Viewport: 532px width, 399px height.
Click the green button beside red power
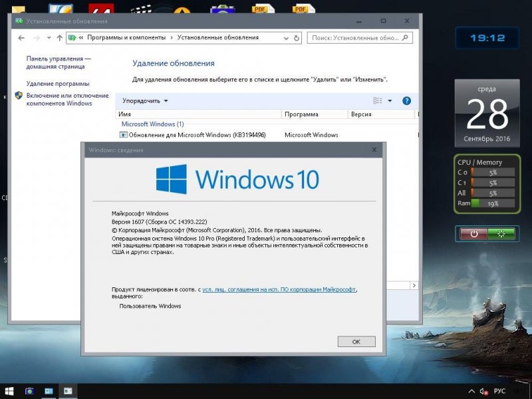(501, 234)
